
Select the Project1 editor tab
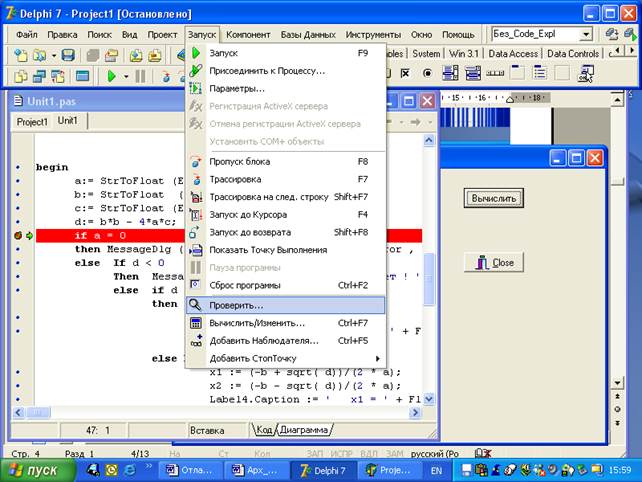(x=32, y=122)
